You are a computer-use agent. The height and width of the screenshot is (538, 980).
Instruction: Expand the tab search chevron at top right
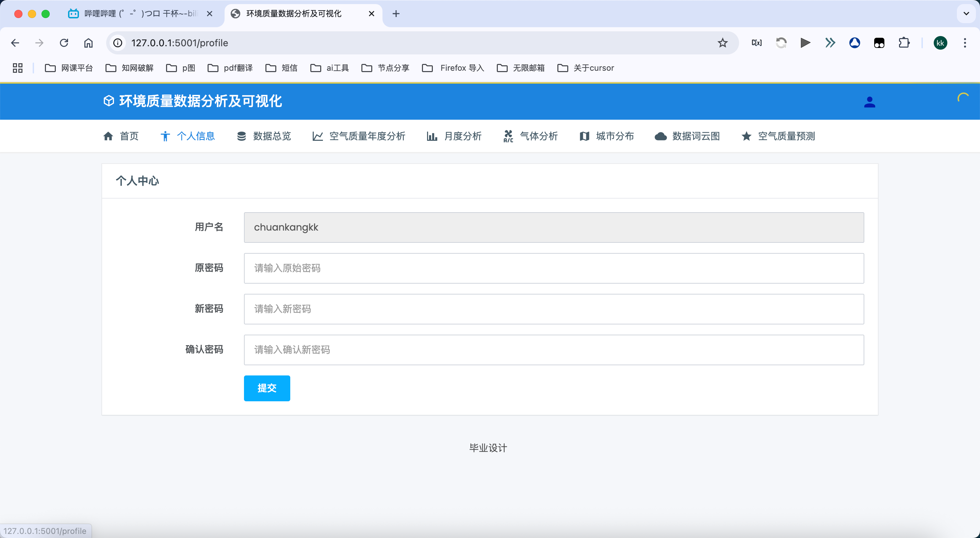pyautogui.click(x=966, y=14)
